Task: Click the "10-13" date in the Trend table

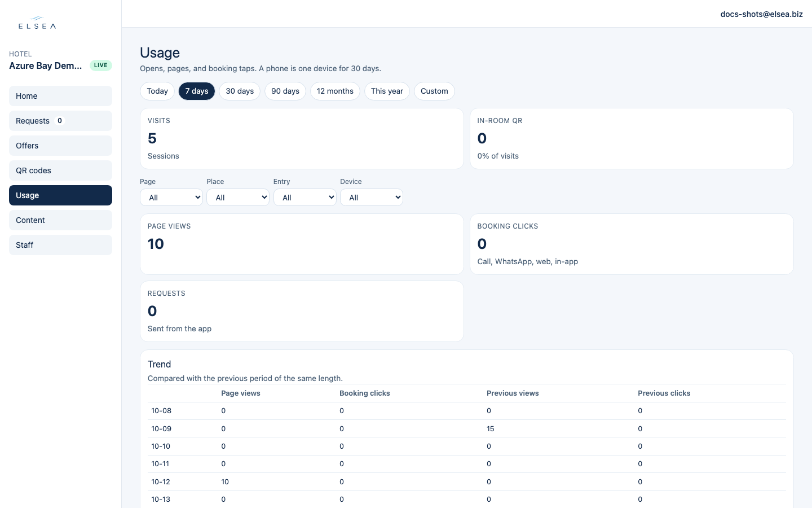Action: click(x=161, y=500)
